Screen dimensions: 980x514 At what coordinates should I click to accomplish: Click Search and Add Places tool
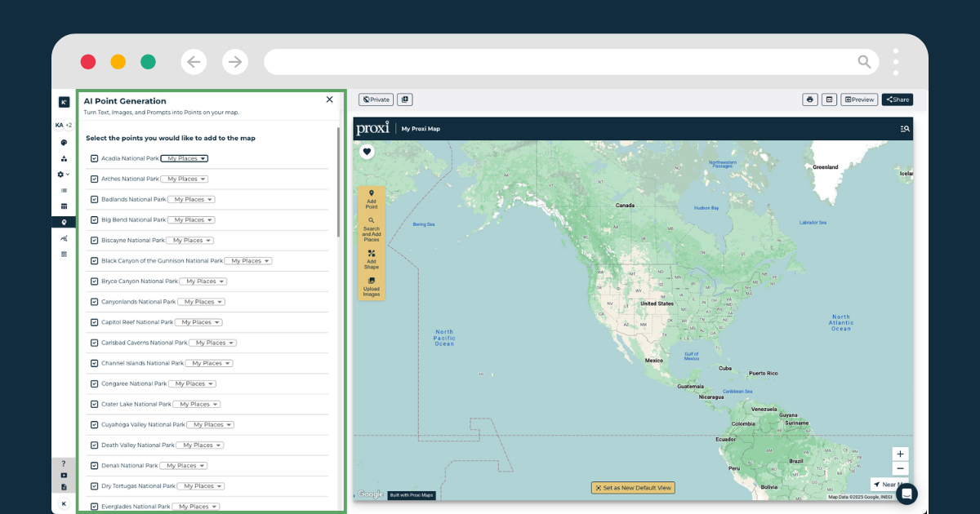coord(372,229)
